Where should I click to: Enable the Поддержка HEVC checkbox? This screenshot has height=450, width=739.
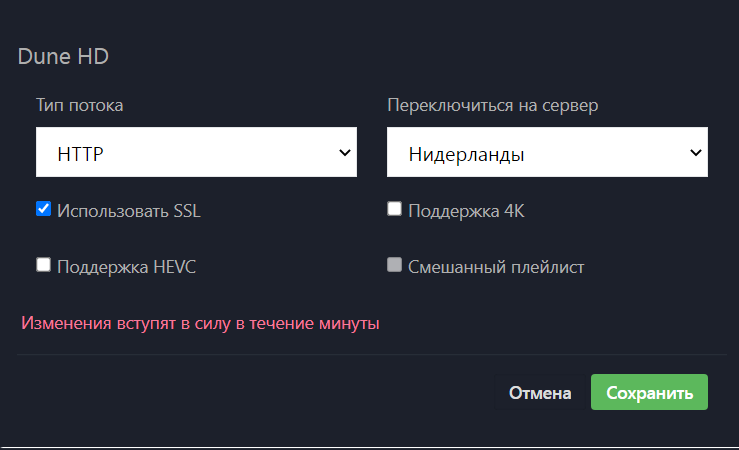click(43, 264)
